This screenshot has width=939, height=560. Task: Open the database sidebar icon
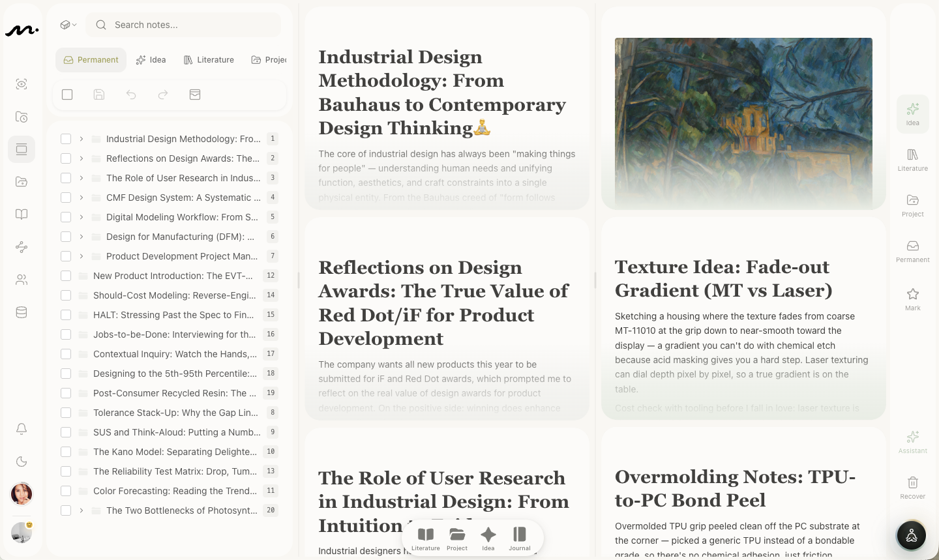click(22, 312)
